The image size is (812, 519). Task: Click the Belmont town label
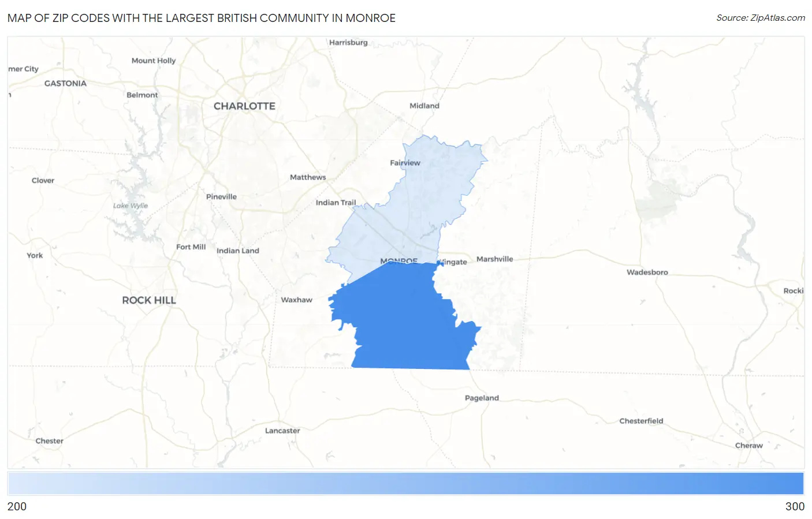pyautogui.click(x=142, y=95)
